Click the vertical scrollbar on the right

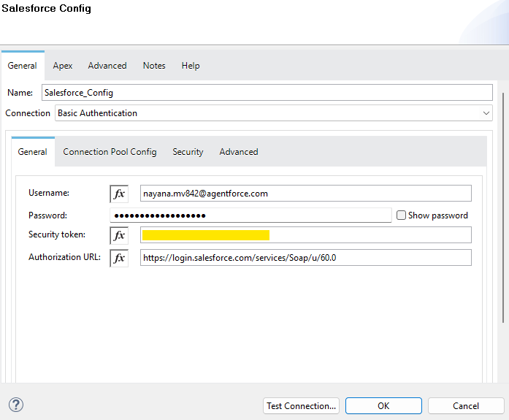coord(503,207)
